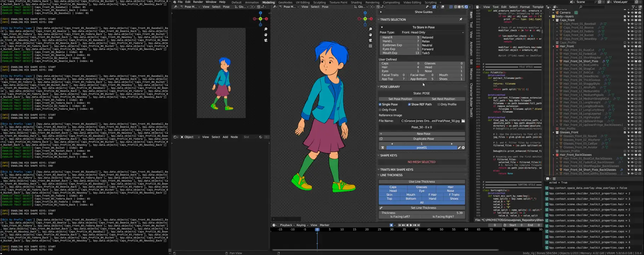Open Templates menu in text editor
Image resolution: width=644 pixels, height=255 pixels.
point(538,7)
